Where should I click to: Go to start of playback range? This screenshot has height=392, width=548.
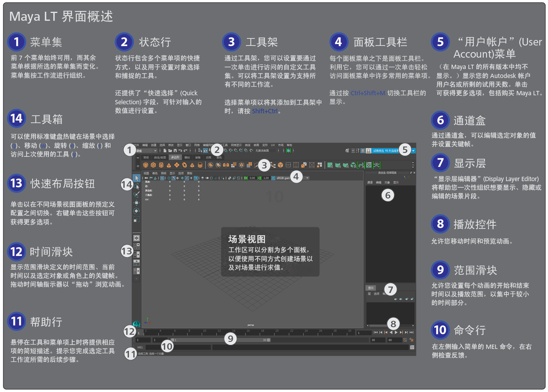point(376,332)
